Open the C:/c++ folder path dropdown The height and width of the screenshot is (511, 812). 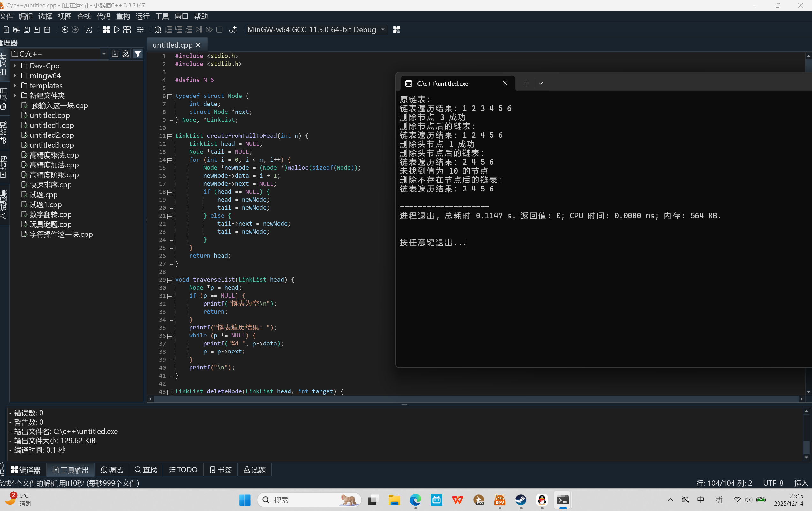pyautogui.click(x=104, y=54)
